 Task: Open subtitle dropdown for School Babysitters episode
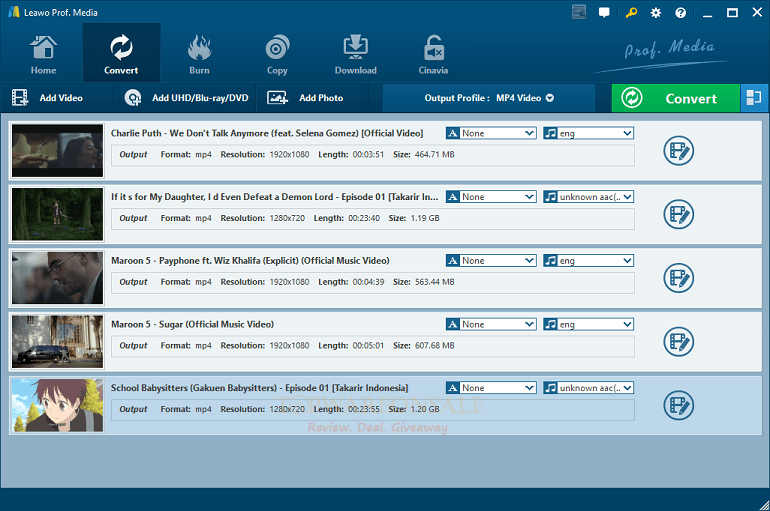(491, 388)
